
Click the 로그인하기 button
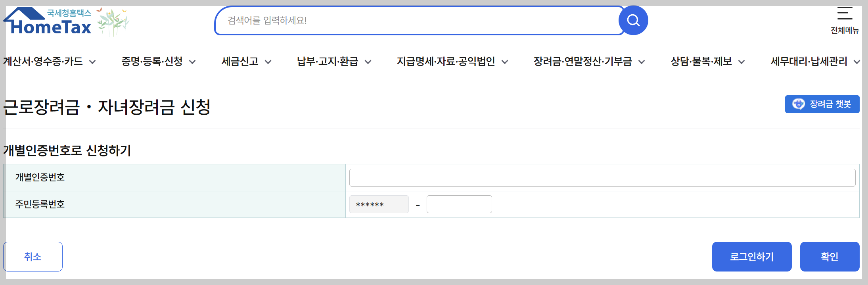(752, 256)
